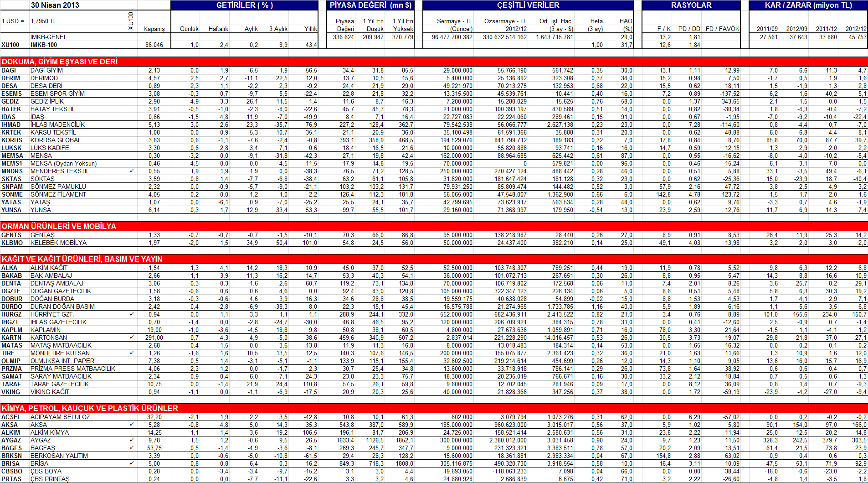This screenshot has height=483, width=868.
Task: Select the PD / DD column header
Action: point(689,29)
